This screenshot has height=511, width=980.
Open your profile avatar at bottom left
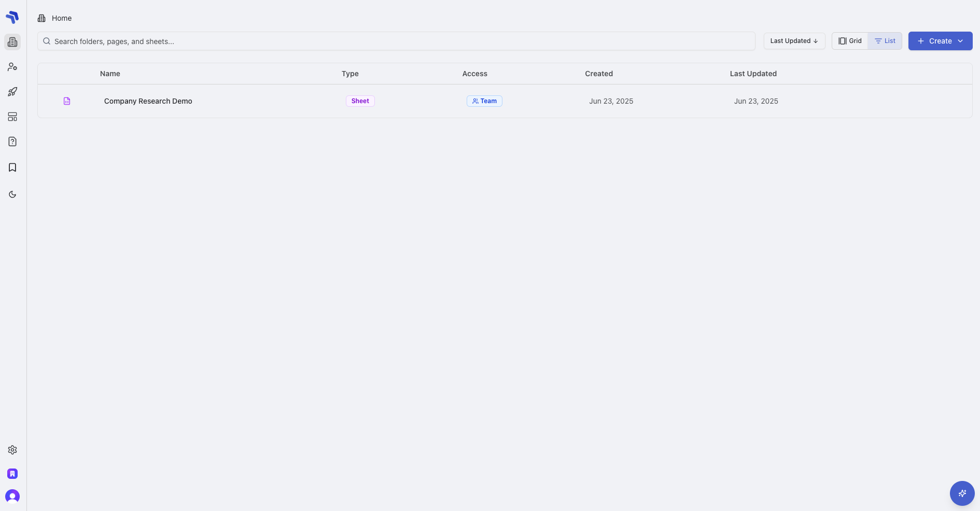(x=12, y=496)
